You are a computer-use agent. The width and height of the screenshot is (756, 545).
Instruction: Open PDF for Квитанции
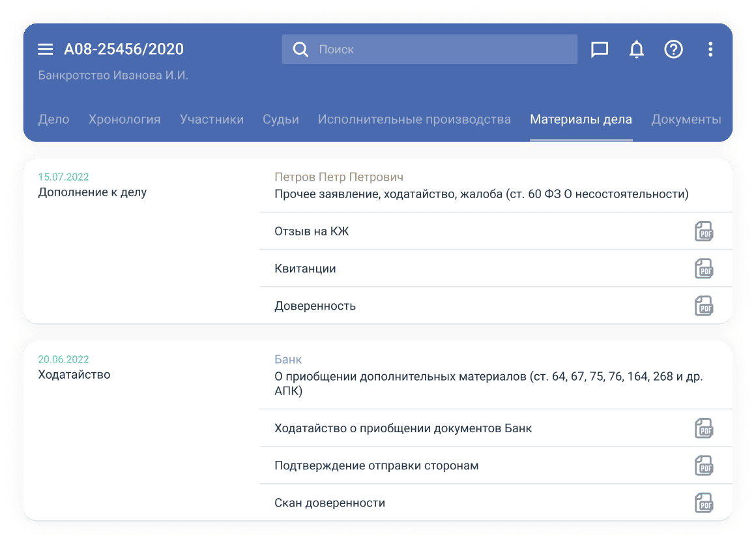click(704, 269)
